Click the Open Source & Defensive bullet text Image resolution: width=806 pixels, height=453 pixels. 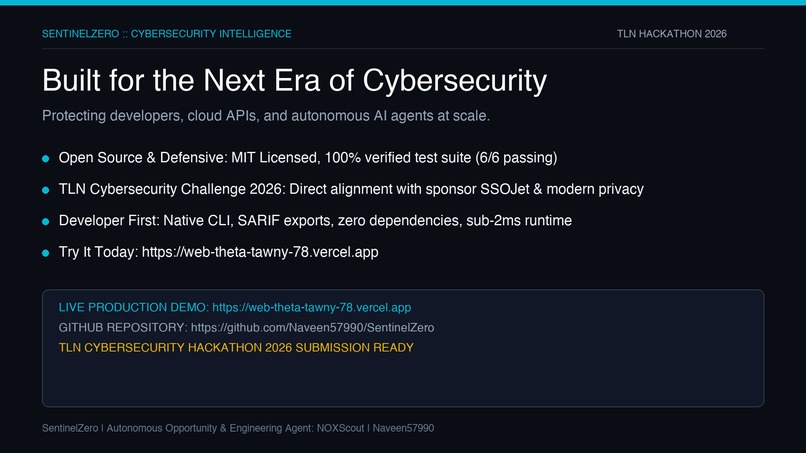click(308, 158)
